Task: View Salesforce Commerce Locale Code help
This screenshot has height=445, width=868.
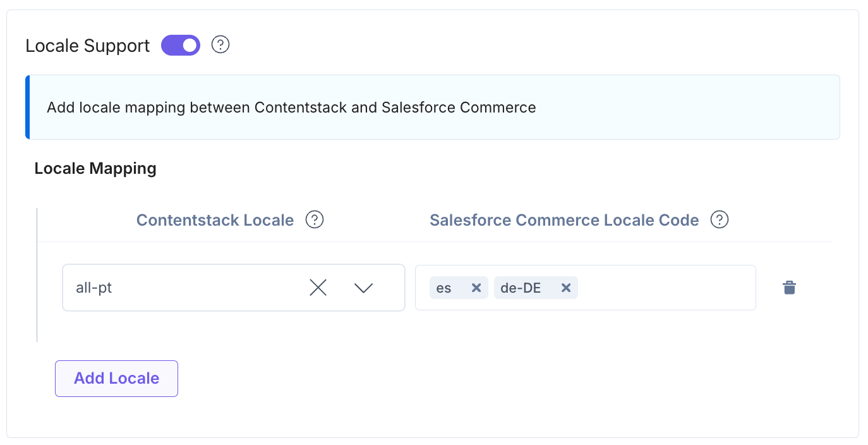Action: (x=720, y=219)
